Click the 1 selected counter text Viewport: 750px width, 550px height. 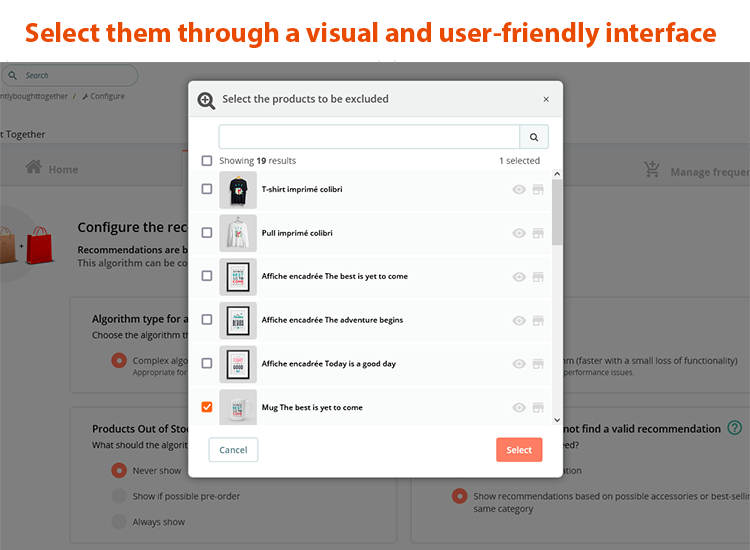tap(519, 161)
